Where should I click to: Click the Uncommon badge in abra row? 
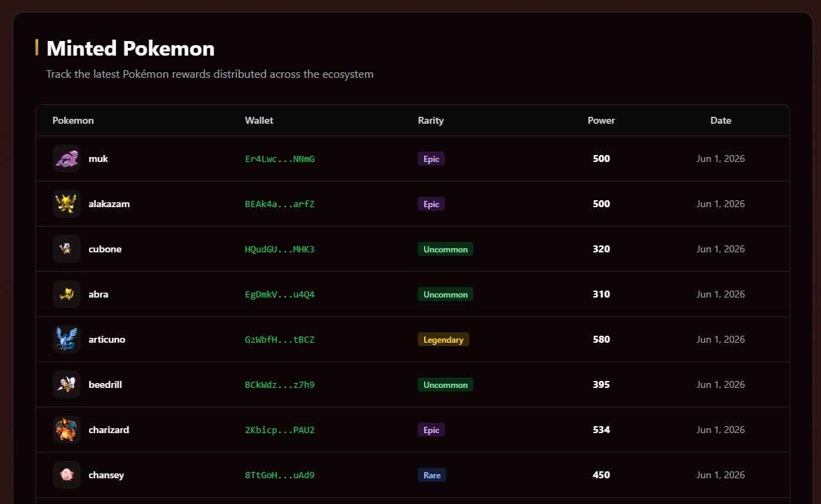point(446,294)
